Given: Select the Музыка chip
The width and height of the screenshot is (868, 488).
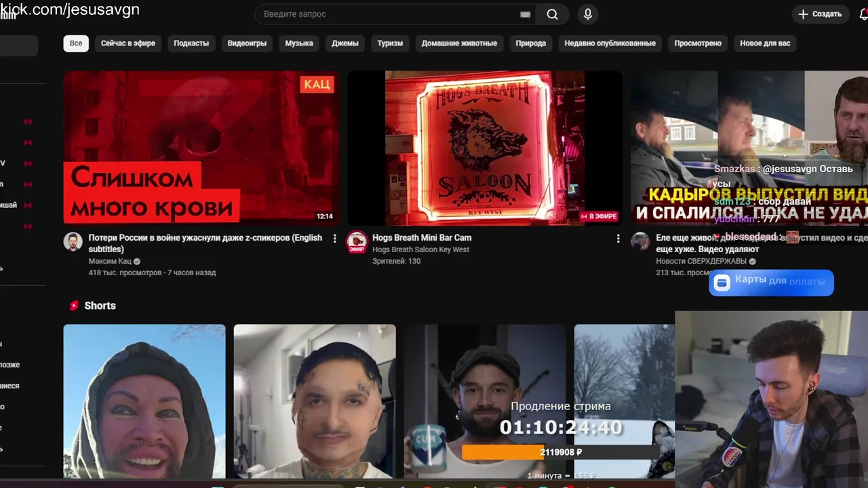Looking at the screenshot, I should [x=299, y=43].
